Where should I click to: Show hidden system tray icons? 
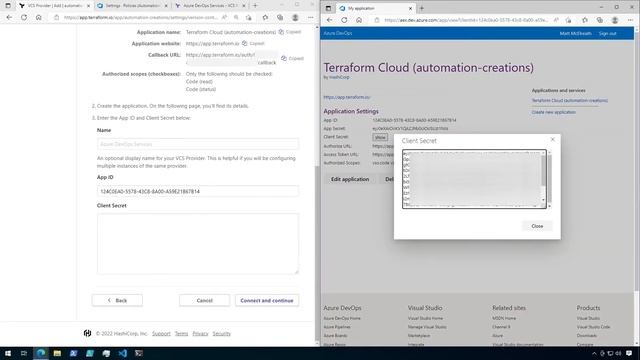click(594, 353)
